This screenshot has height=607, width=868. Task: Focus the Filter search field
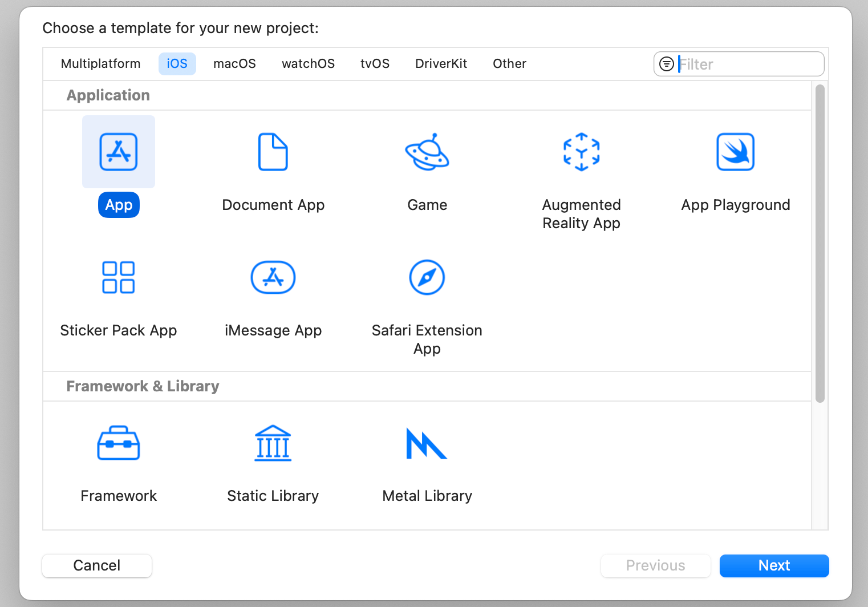tap(739, 64)
